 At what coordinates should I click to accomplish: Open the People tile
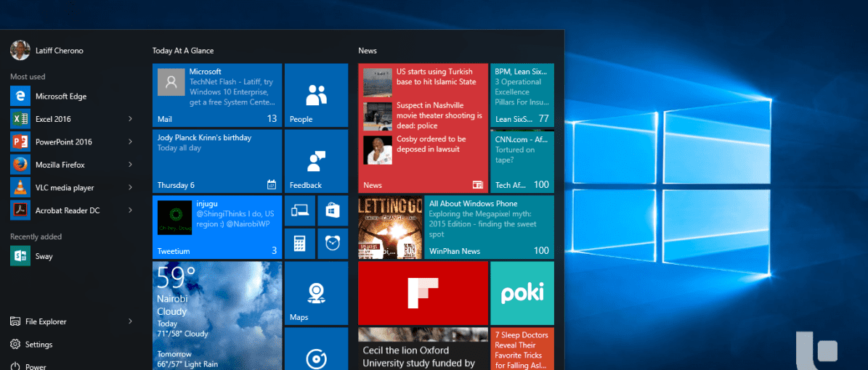pyautogui.click(x=316, y=95)
